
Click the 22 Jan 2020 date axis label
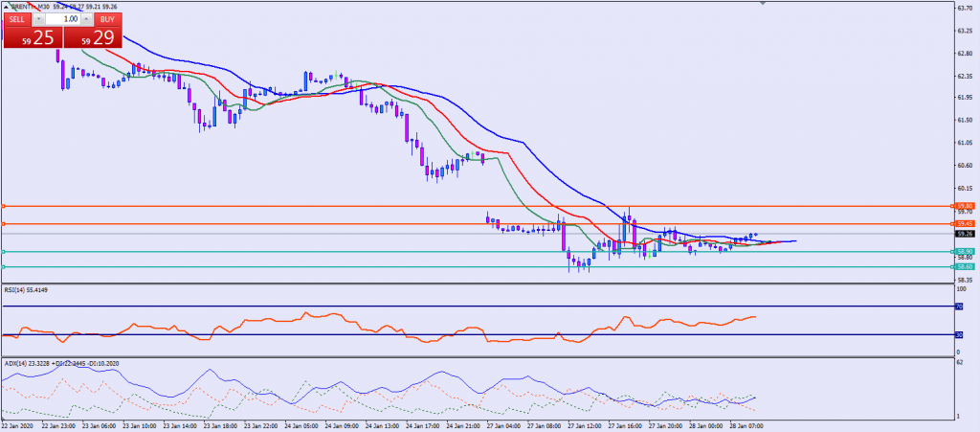[x=20, y=425]
